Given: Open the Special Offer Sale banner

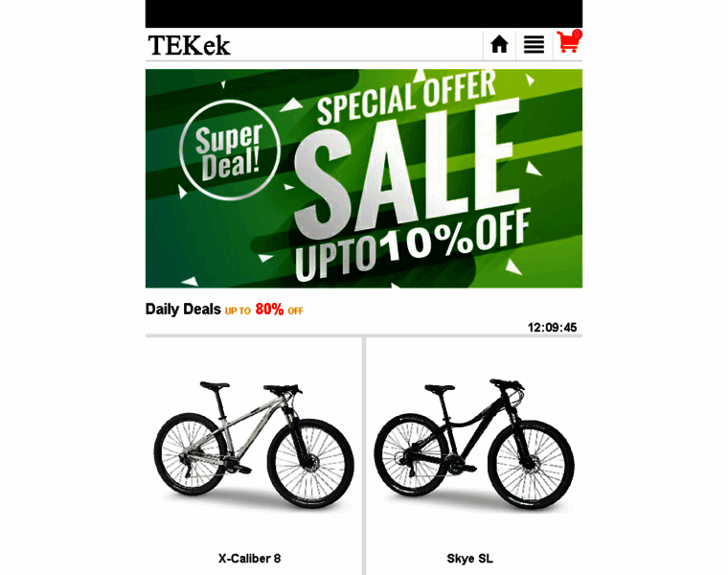Looking at the screenshot, I should coord(364,178).
